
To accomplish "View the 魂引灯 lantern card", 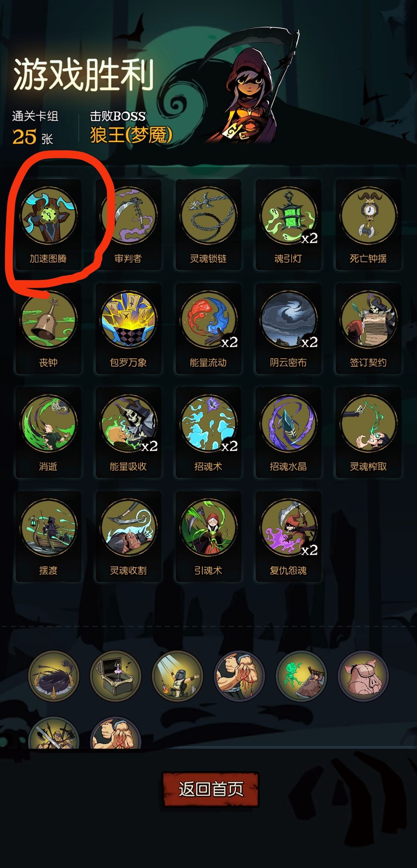I will point(288,224).
